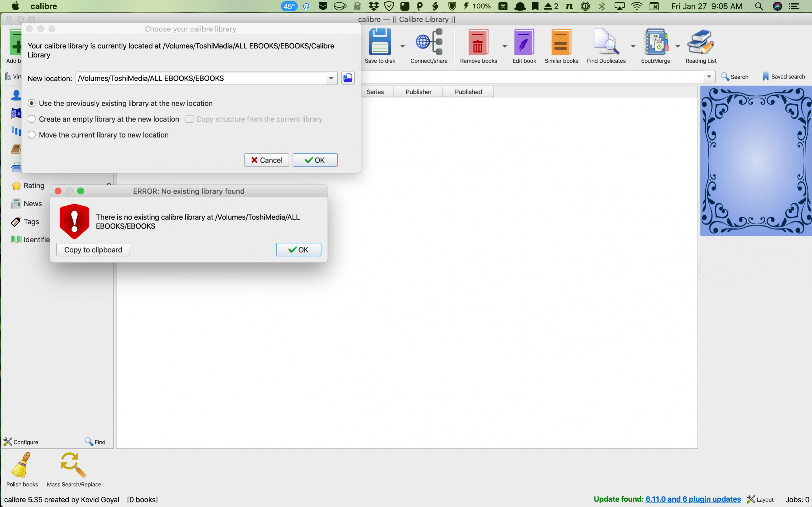
Task: Click the date and time in menu bar
Action: 706,6
